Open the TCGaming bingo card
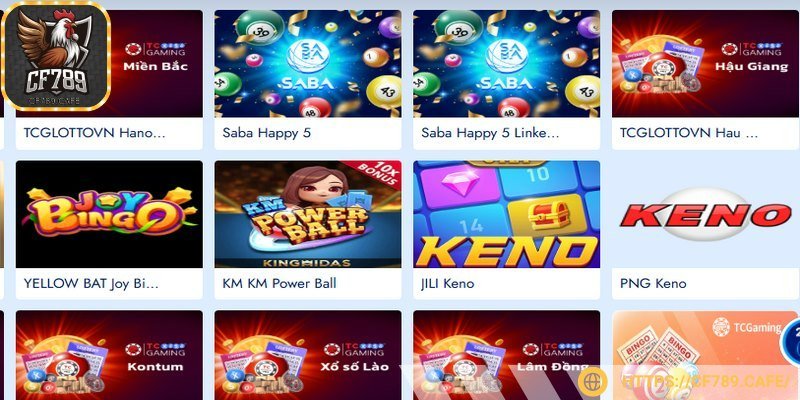800x400 pixels. 706,355
